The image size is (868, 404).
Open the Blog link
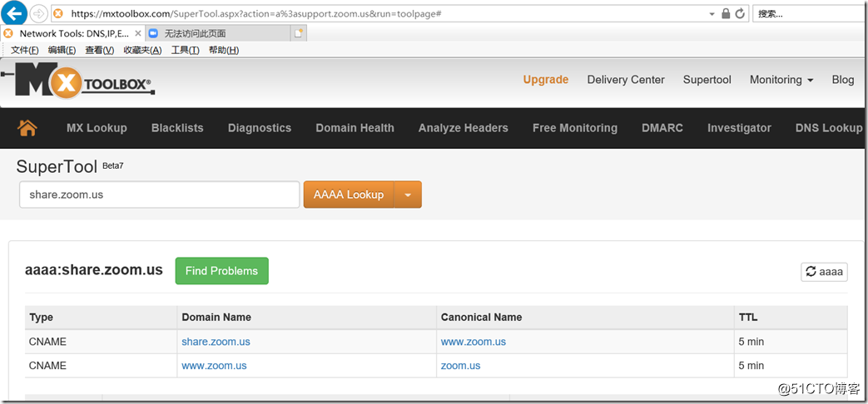point(842,80)
